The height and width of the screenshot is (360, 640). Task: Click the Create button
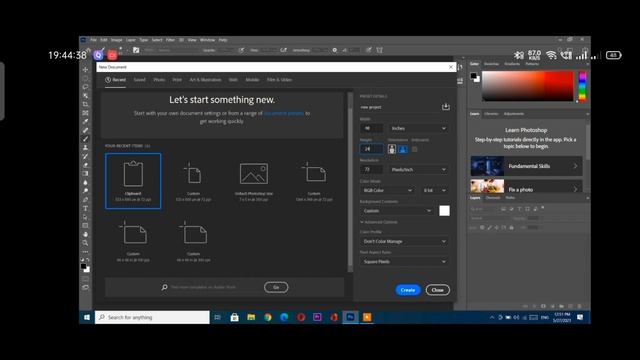[x=408, y=290]
